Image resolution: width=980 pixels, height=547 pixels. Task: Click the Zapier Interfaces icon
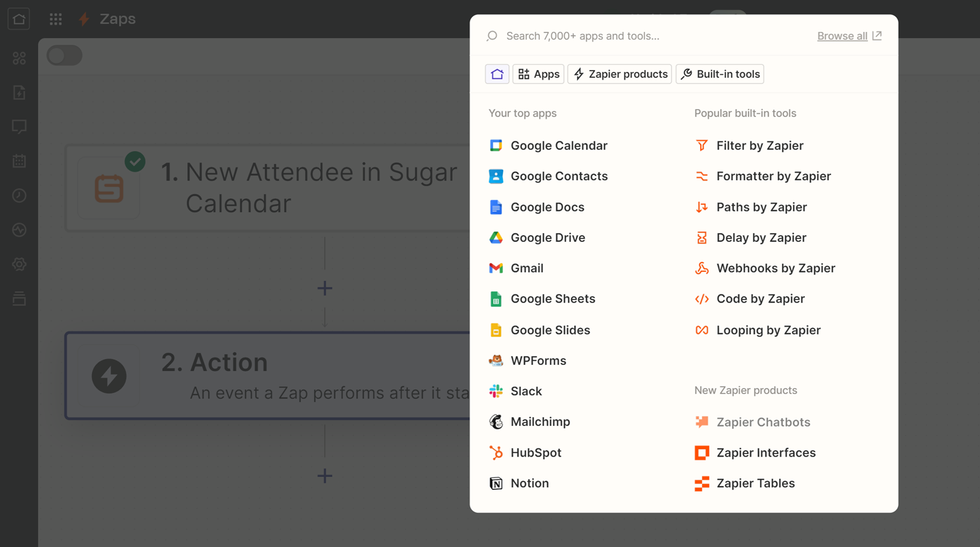click(702, 453)
